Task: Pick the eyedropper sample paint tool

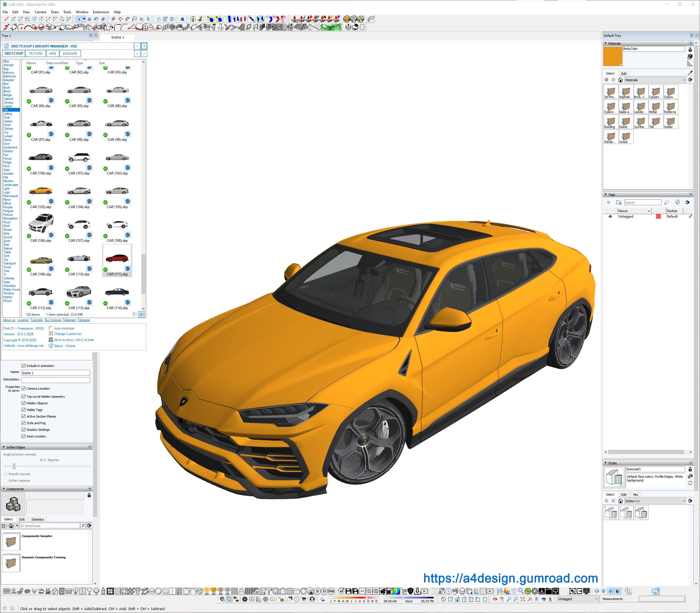Action: (x=690, y=73)
